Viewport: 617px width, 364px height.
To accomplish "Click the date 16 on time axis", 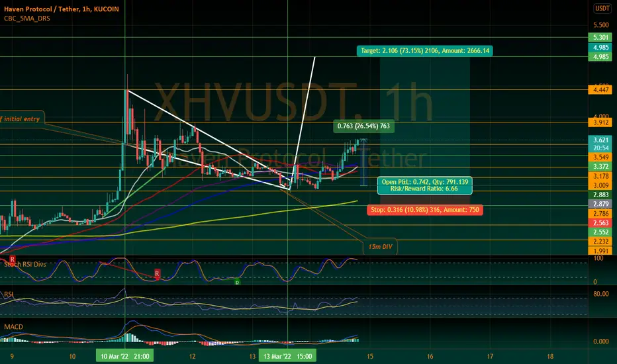I will [430, 357].
